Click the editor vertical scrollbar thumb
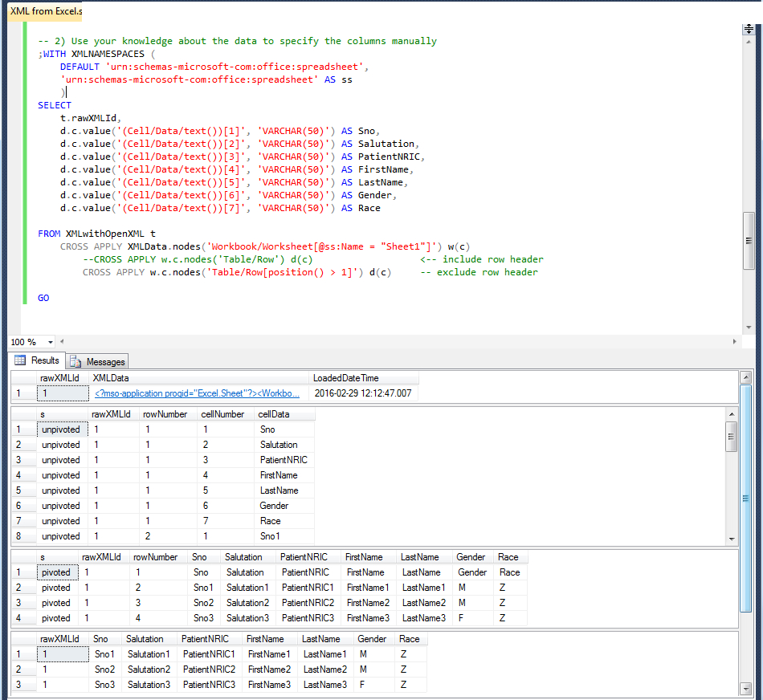This screenshot has width=763, height=700. coord(749,241)
